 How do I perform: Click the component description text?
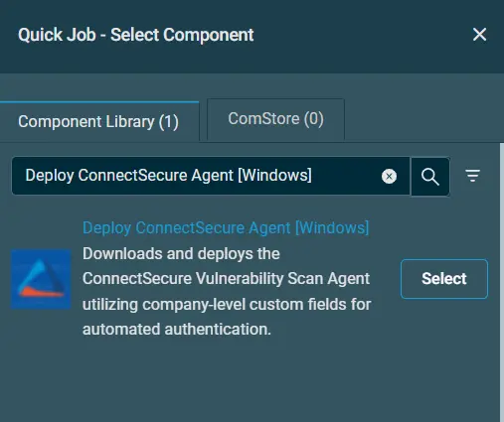pyautogui.click(x=227, y=291)
